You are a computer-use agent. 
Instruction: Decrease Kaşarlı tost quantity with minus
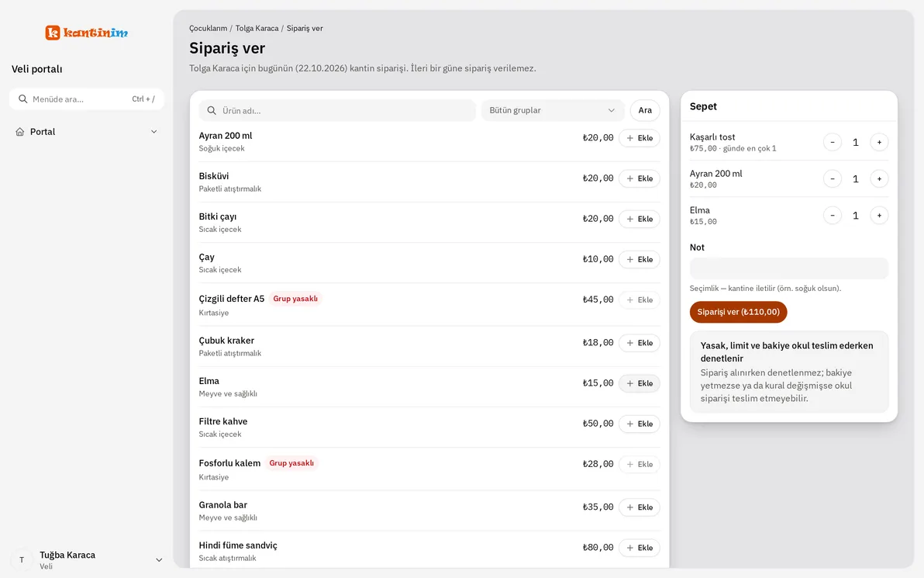(x=832, y=142)
